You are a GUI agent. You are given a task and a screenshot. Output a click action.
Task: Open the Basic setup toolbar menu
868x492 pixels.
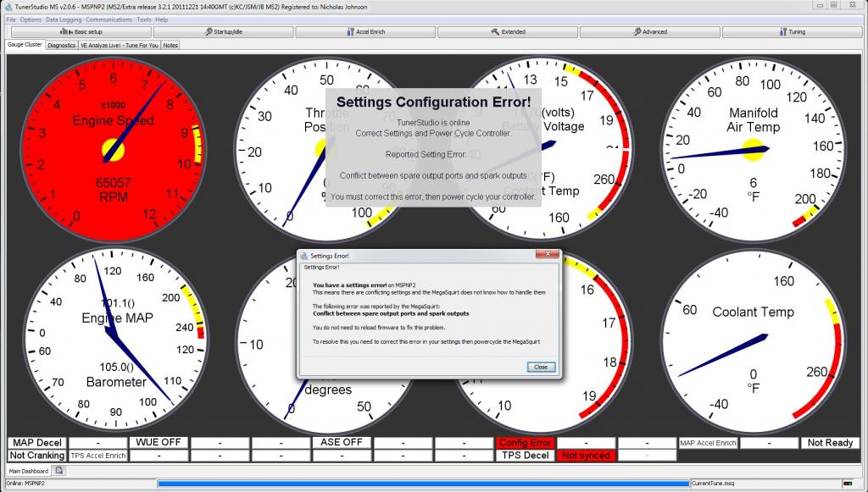[81, 32]
